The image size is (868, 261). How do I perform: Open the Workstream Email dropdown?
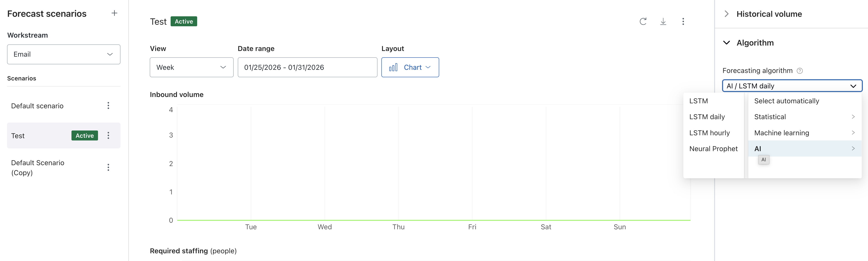click(x=64, y=54)
